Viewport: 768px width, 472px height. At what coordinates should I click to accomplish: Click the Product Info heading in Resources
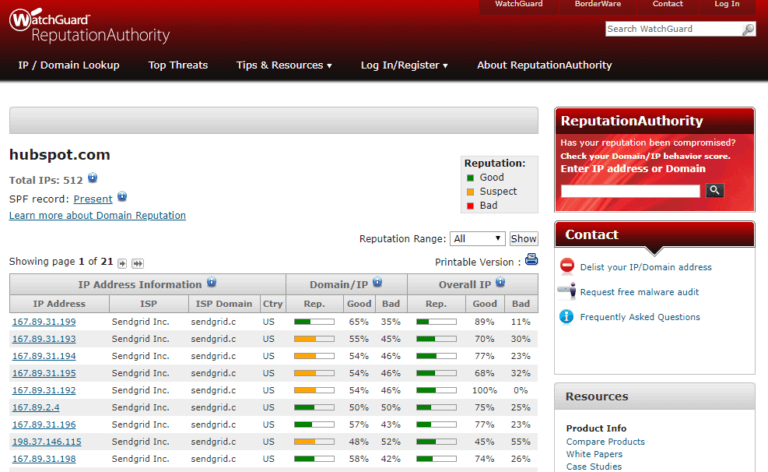596,428
